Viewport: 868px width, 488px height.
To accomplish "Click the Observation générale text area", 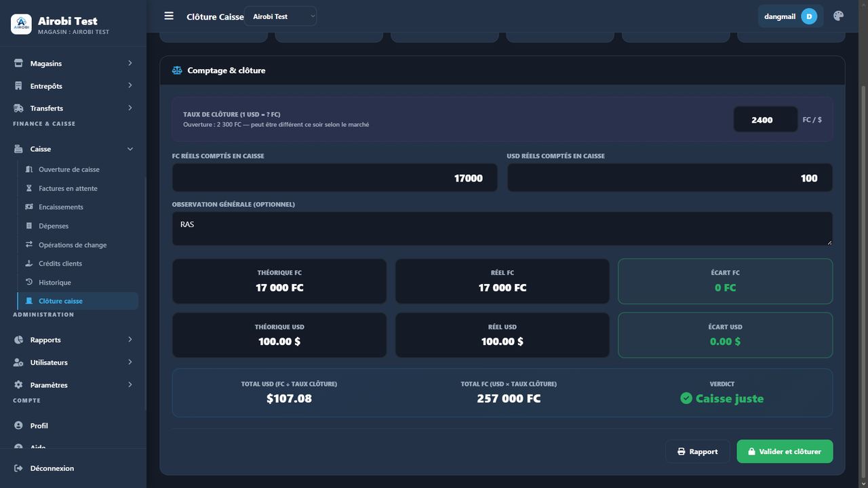I will [x=502, y=228].
